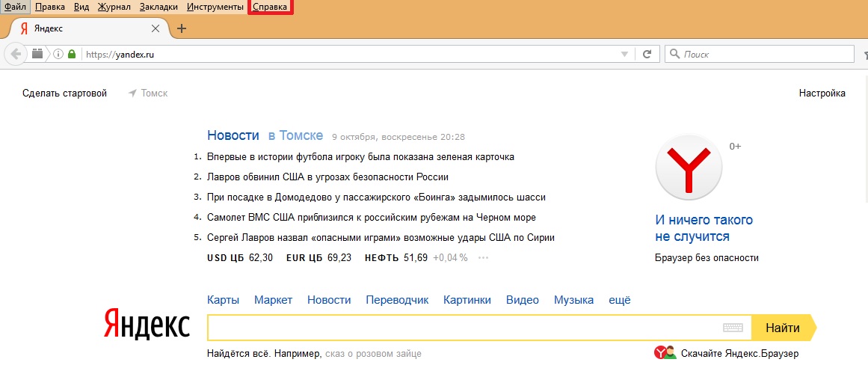This screenshot has width=868, height=380.
Task: Open the Настройка link
Action: tap(822, 93)
